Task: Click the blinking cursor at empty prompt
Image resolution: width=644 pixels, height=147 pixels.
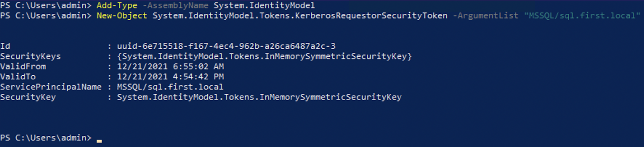Action: click(x=99, y=141)
